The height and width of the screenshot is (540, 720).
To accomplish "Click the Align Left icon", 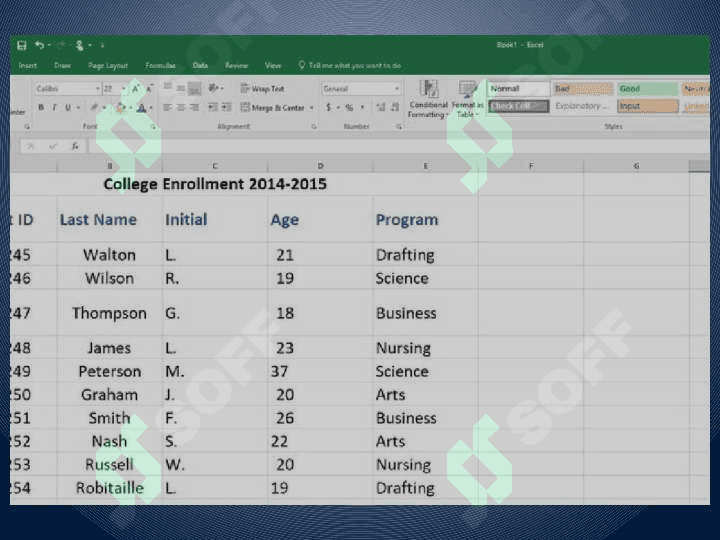I will pyautogui.click(x=168, y=107).
